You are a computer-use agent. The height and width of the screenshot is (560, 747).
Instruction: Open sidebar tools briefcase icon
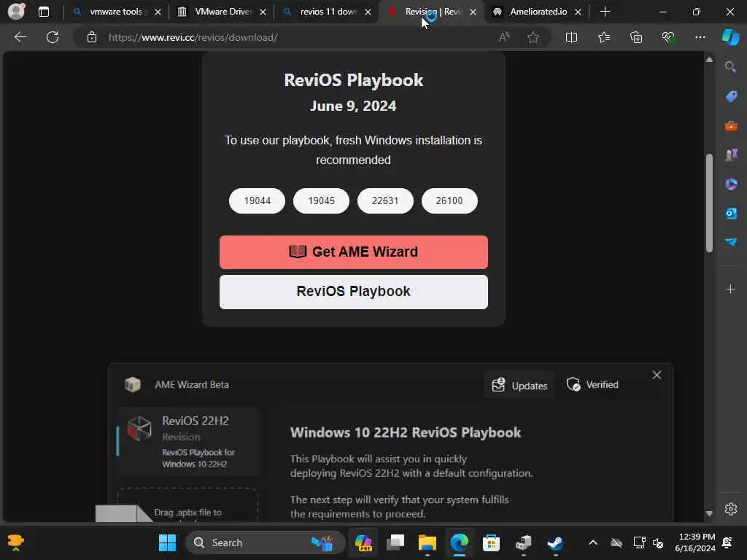[x=731, y=125]
